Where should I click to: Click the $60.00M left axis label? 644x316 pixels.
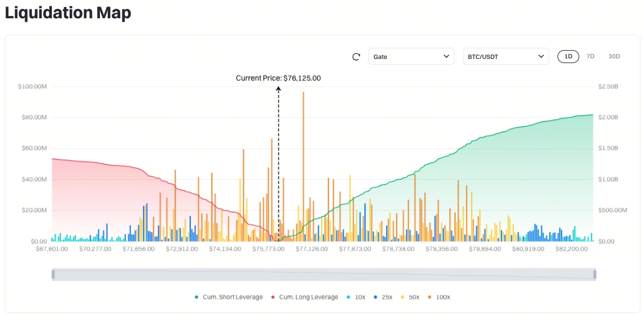34,149
